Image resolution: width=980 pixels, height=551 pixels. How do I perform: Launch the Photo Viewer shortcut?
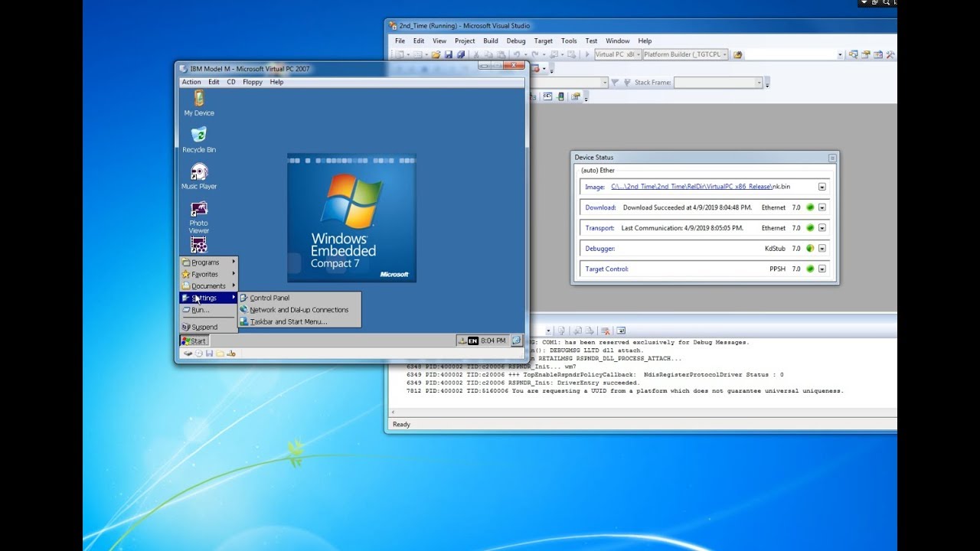(x=199, y=217)
